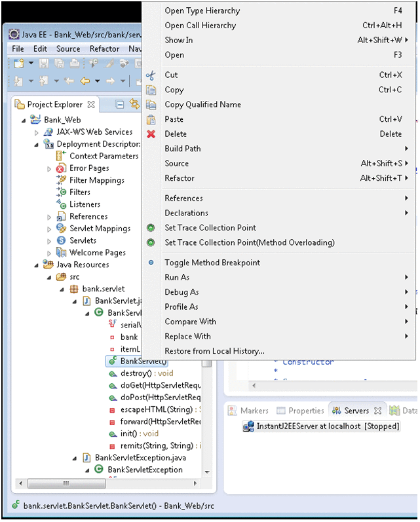Click the Forward arrow toolbar icon
This screenshot has height=522, width=420.
pyautogui.click(x=110, y=81)
